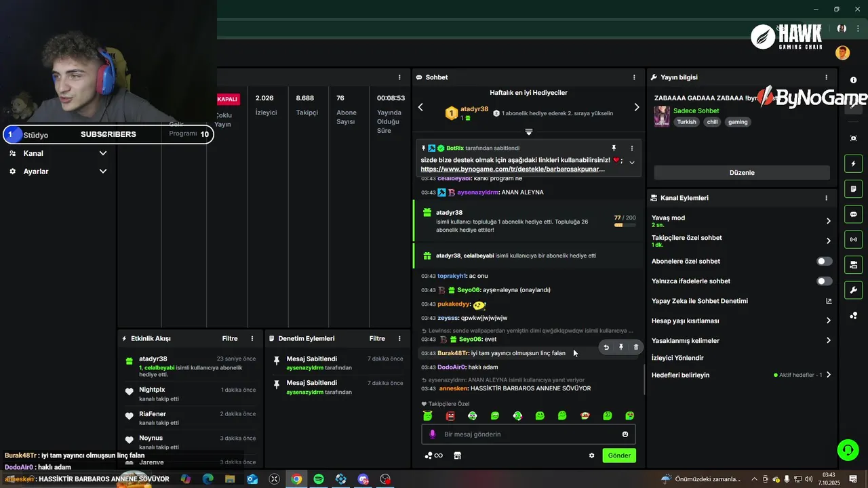Click the purple microphone icon in the chat input

(433, 434)
